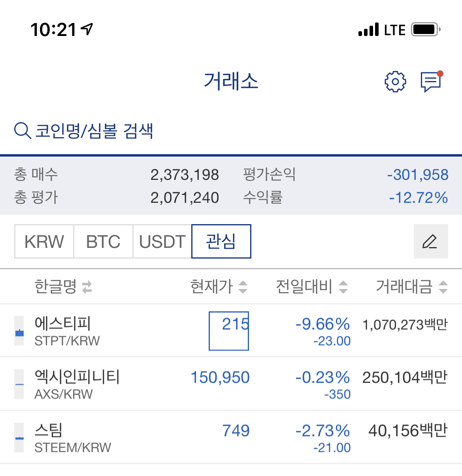Open the 엑시인피니티 AXS/KRW row
Image resolution: width=462 pixels, height=476 pixels.
point(231,383)
